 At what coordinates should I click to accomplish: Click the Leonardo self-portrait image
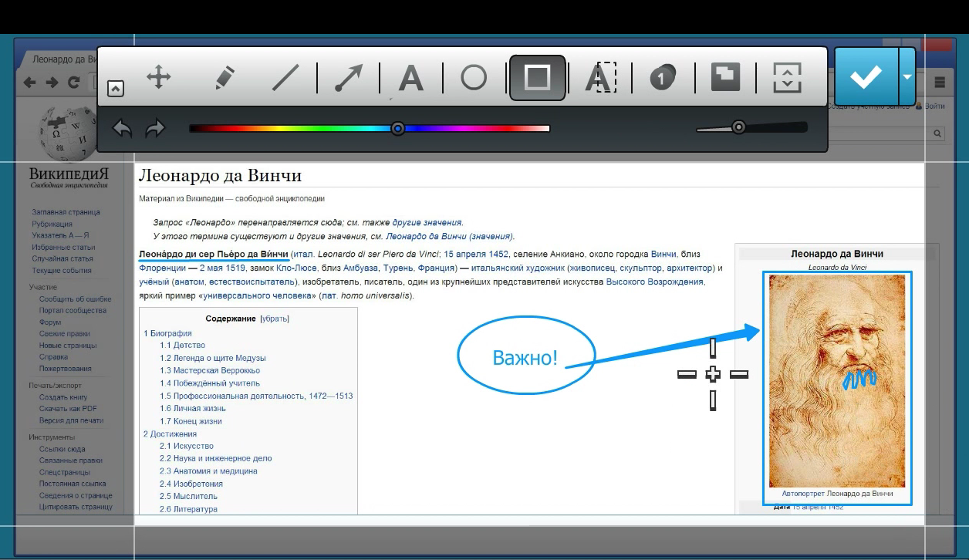pyautogui.click(x=836, y=380)
